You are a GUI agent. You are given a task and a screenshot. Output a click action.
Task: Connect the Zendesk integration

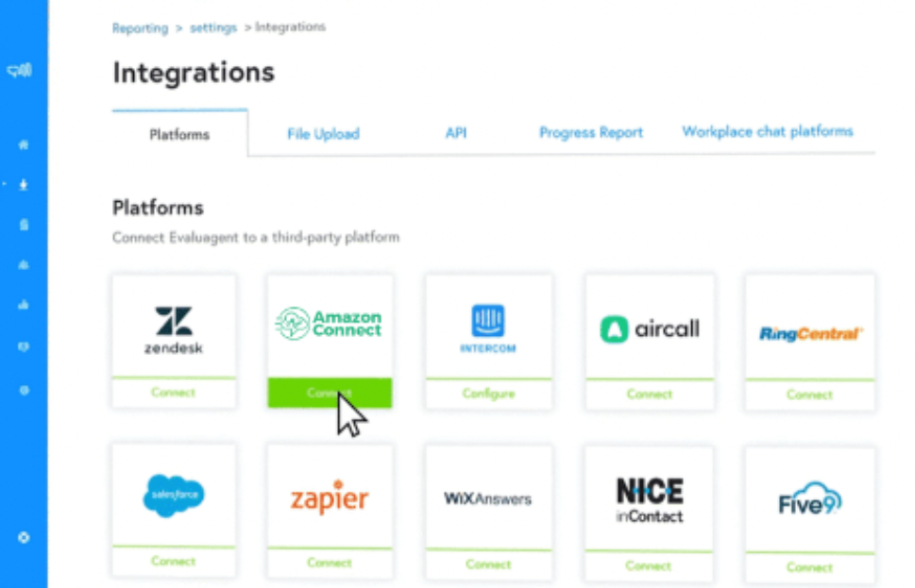point(174,393)
